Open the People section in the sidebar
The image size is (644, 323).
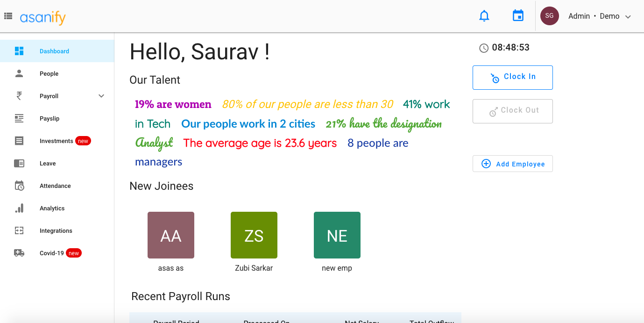point(49,73)
